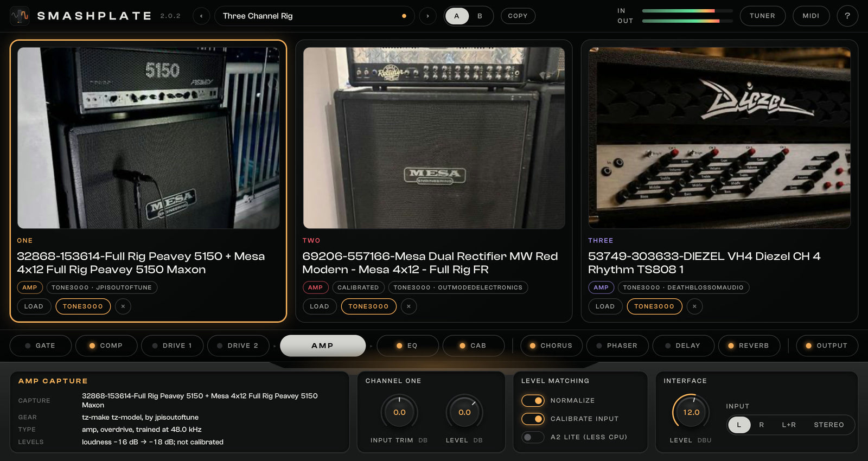The height and width of the screenshot is (461, 868).
Task: Go to previous preset with left chevron
Action: coord(201,16)
